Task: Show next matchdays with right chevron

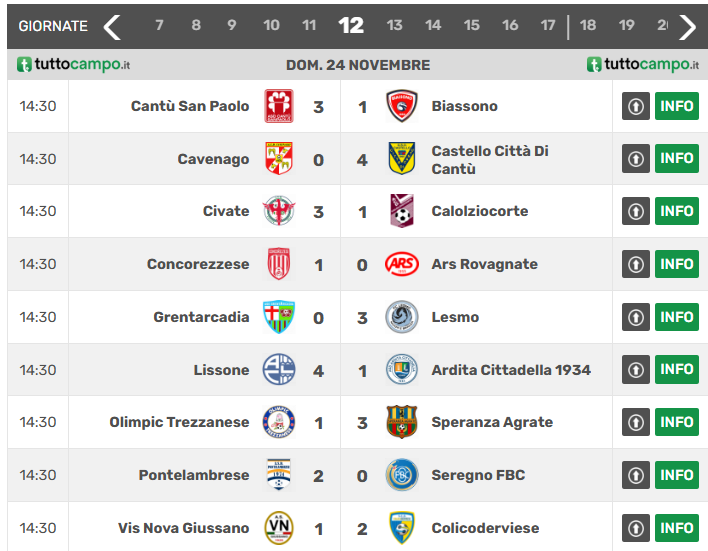Action: tap(687, 26)
